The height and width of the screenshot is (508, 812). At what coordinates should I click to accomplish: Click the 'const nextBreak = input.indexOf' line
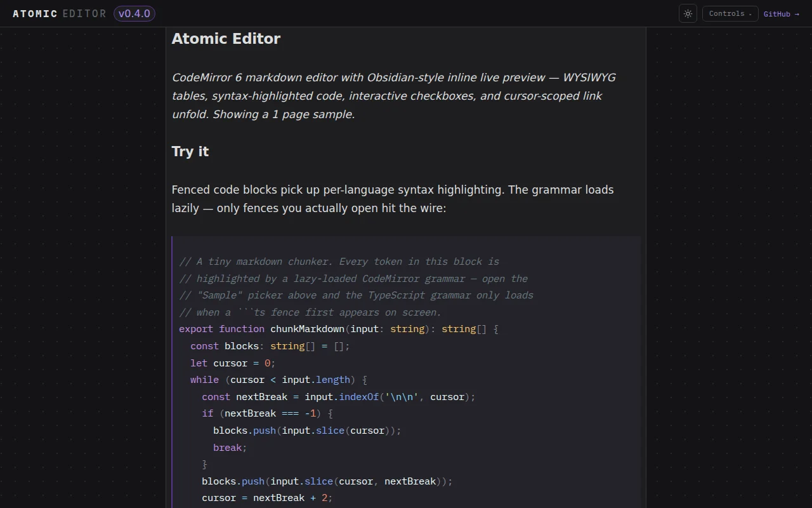339,396
